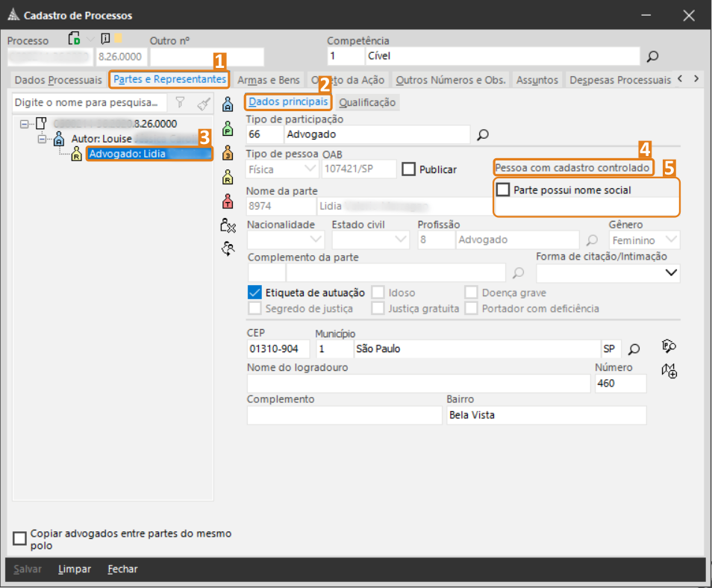Image resolution: width=712 pixels, height=588 pixels.
Task: Collapse the Autor: Louise tree node
Action: tap(43, 139)
